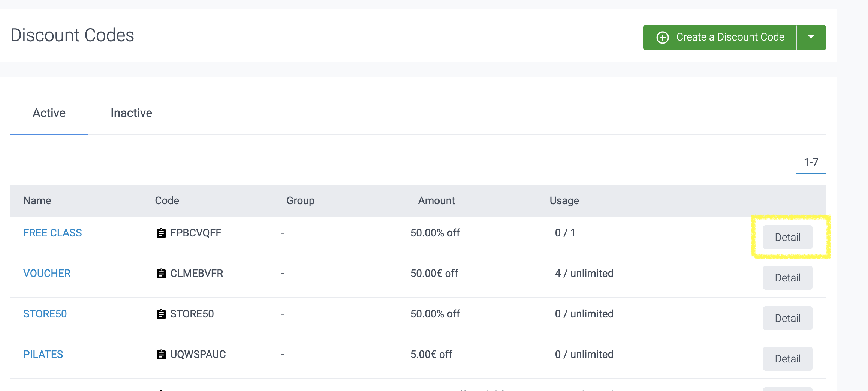Select the Active tab
Viewport: 868px width, 391px height.
pos(49,113)
